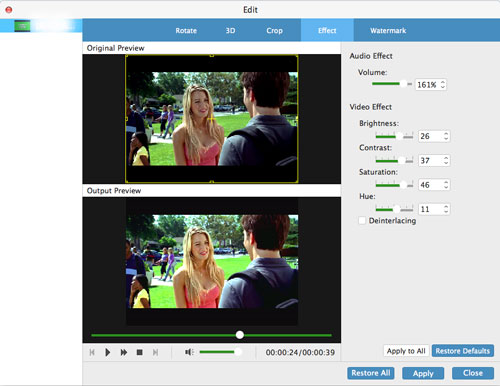
Task: Click the fast forward icon
Action: point(124,352)
